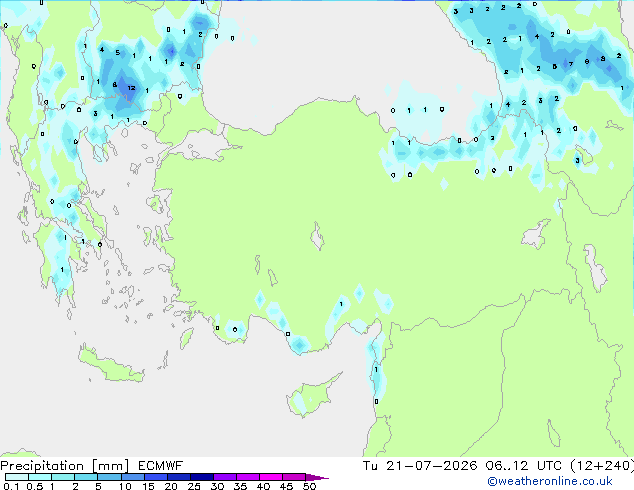Click the "(12+240)" forecast run text
Viewport: 634px width, 490px height.
(x=602, y=466)
